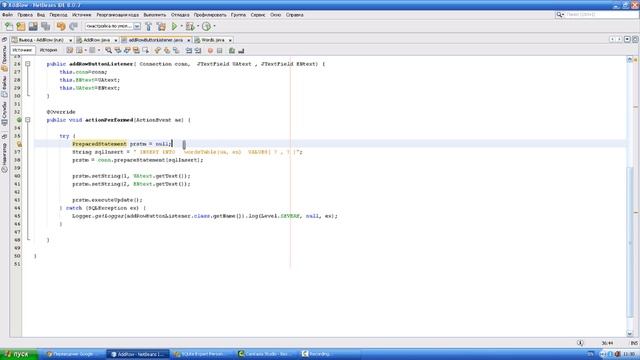Viewport: 640px width, 360px height.
Task: Open the project configuration combo box
Action: click(112, 26)
